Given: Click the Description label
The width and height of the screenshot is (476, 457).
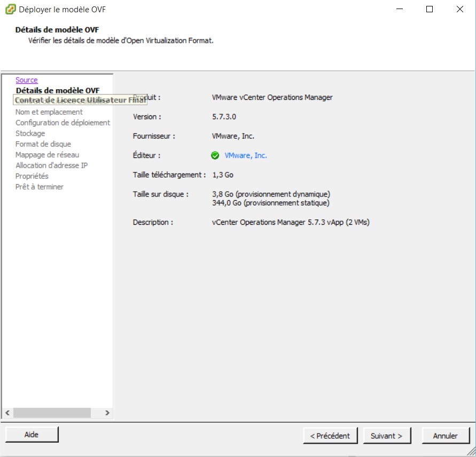Looking at the screenshot, I should point(153,222).
